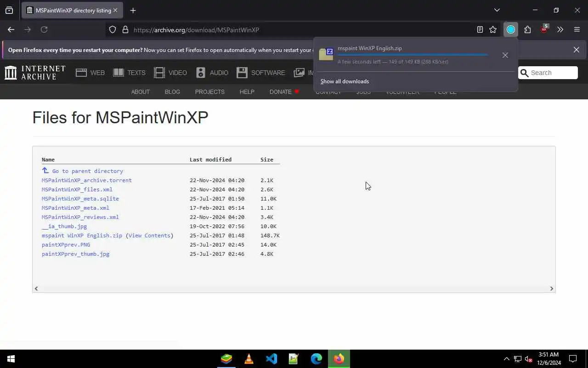Click the DONATE link
Screen dimensions: 588x368
coord(281,92)
